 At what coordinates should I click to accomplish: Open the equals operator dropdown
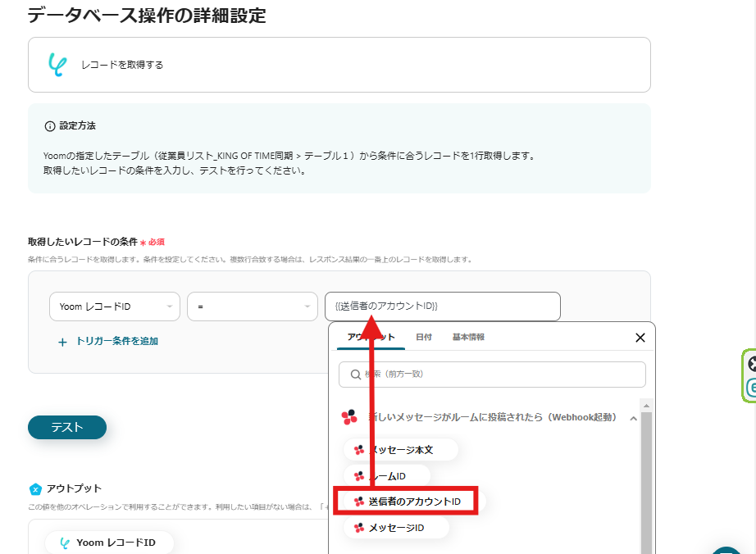(x=253, y=307)
